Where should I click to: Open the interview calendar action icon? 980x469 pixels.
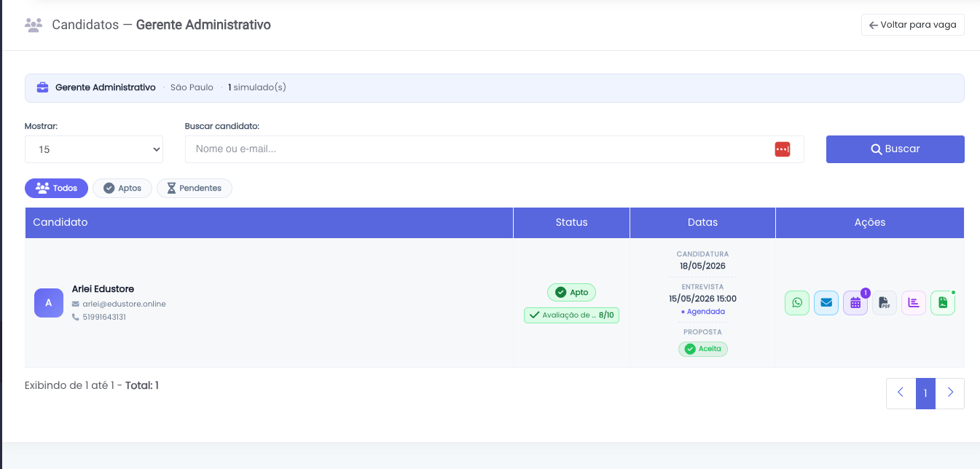click(855, 303)
